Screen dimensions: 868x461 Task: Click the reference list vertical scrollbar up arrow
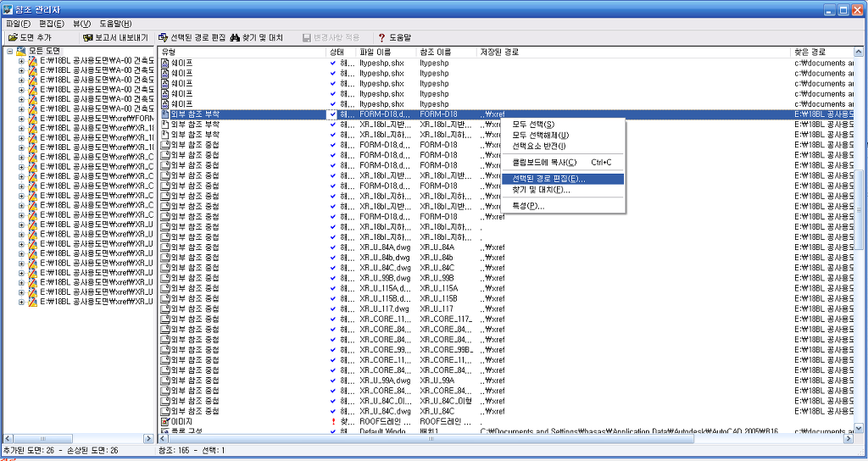pyautogui.click(x=859, y=53)
